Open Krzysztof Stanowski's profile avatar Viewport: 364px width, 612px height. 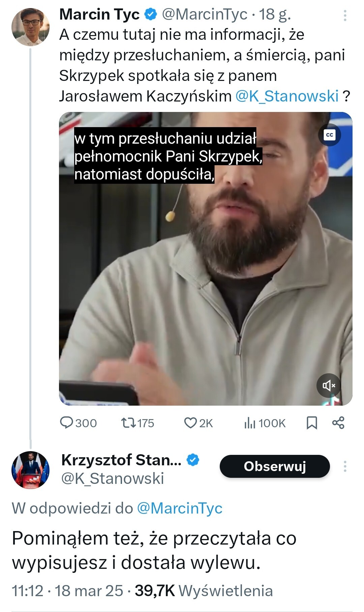click(x=30, y=470)
